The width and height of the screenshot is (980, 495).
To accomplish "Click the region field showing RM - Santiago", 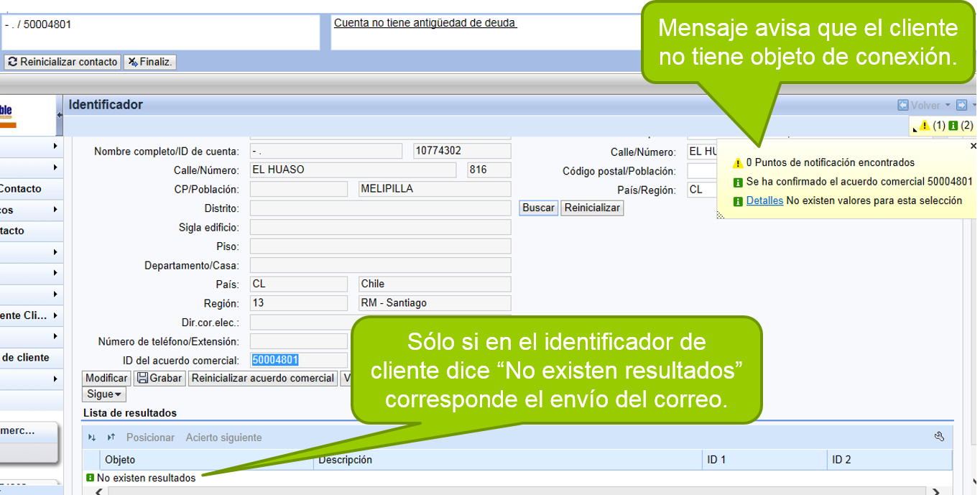I will click(x=435, y=303).
